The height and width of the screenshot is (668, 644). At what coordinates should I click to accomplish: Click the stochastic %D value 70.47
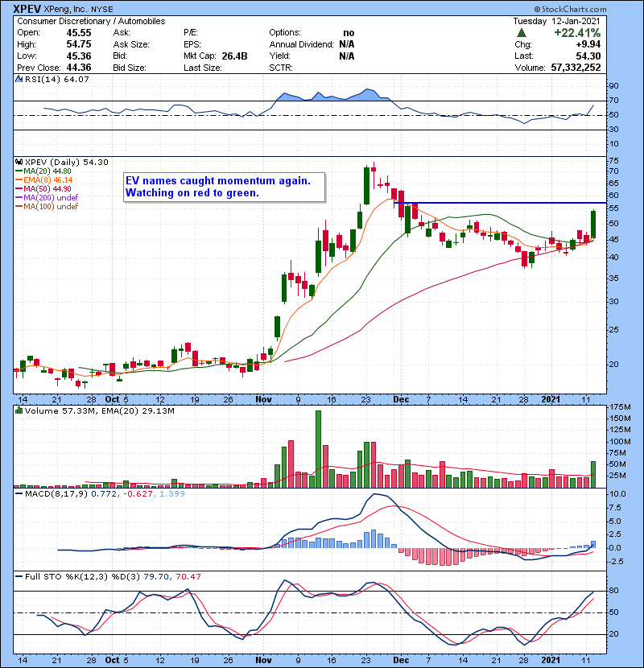click(188, 576)
